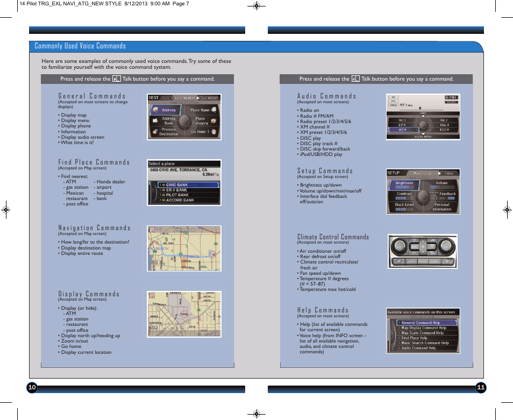Image resolution: width=513 pixels, height=420 pixels.
Task: Click the right seat heater button
Action: [447, 261]
